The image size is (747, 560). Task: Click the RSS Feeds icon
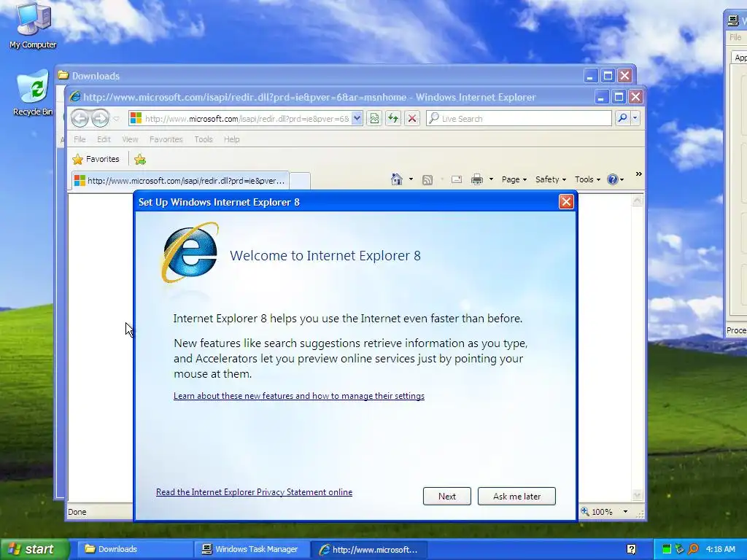(427, 179)
